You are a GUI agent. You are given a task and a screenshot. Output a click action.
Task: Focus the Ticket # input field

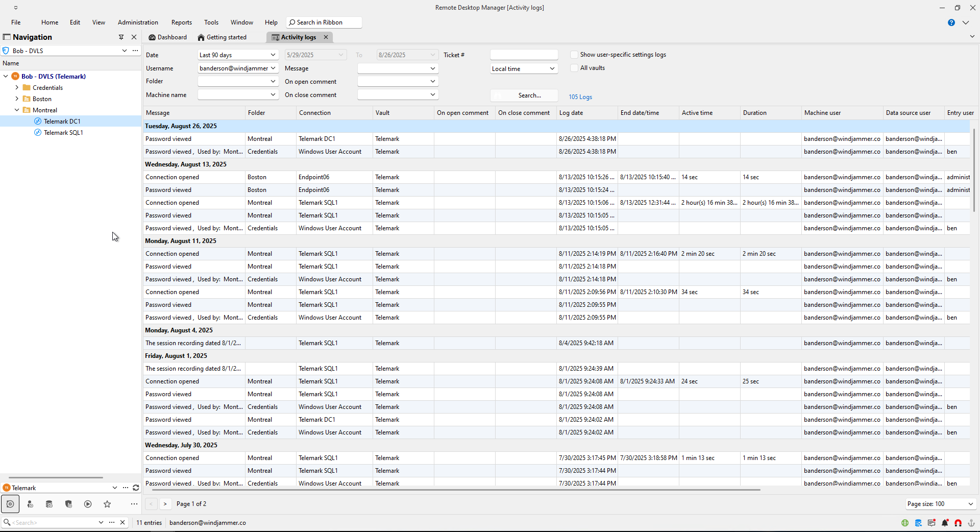(x=524, y=55)
